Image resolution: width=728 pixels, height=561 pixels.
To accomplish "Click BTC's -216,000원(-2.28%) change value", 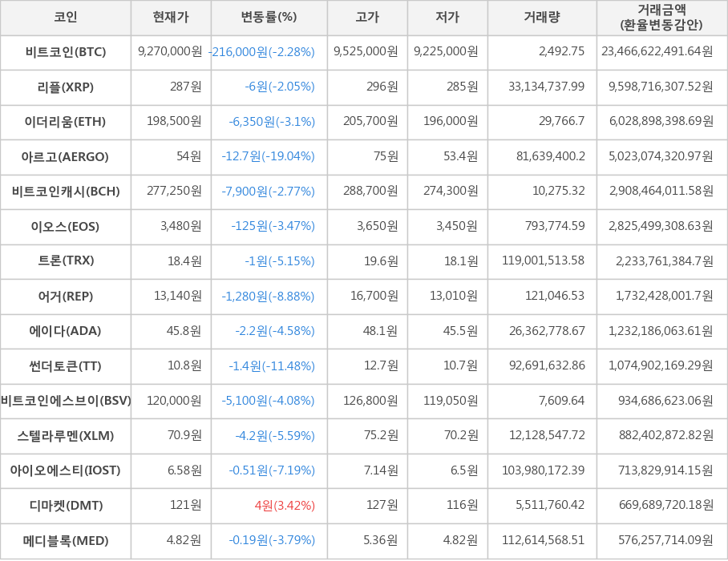I will (262, 52).
